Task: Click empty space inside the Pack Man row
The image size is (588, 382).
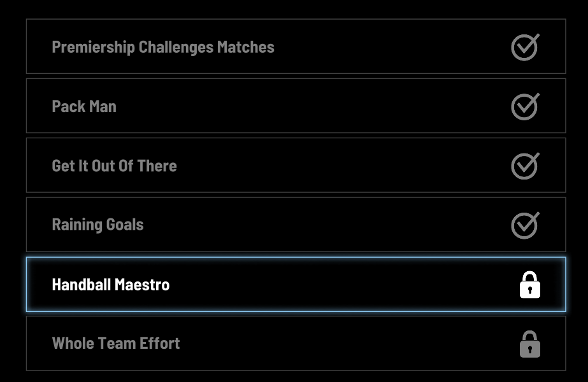Action: tap(312, 106)
